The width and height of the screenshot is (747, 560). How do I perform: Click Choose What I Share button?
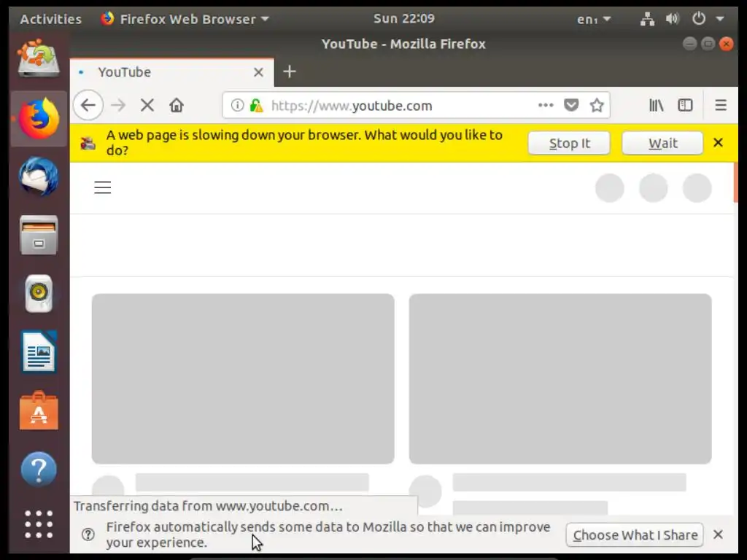pos(635,535)
